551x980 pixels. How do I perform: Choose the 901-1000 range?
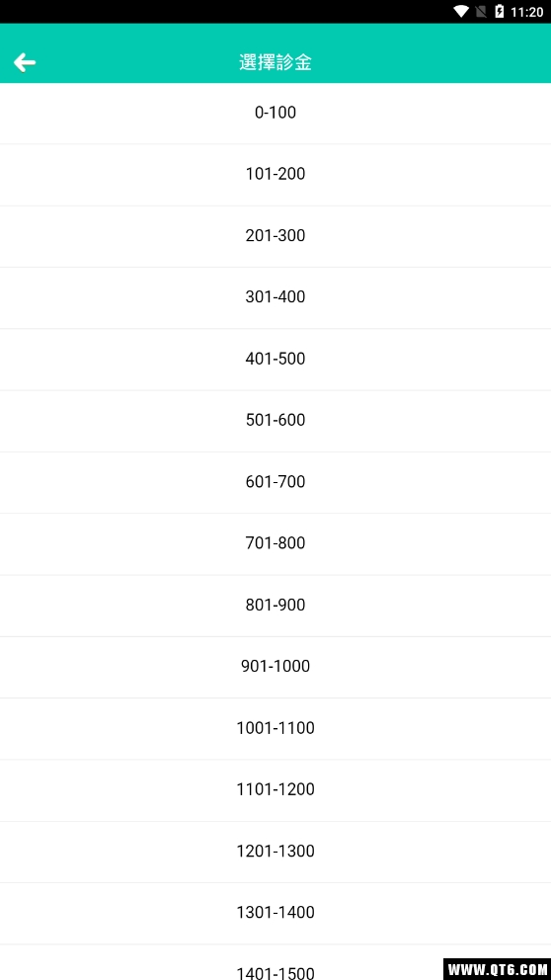pyautogui.click(x=275, y=667)
